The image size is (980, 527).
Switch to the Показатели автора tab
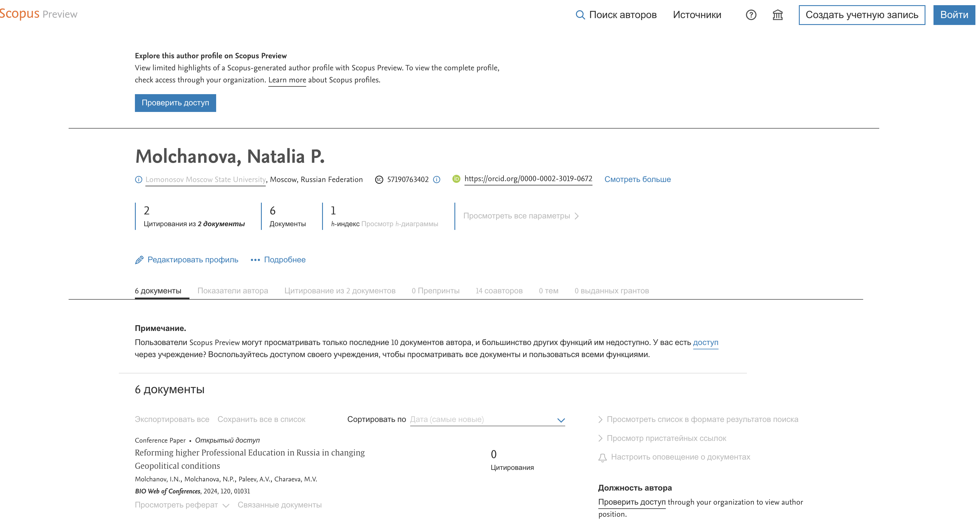233,291
